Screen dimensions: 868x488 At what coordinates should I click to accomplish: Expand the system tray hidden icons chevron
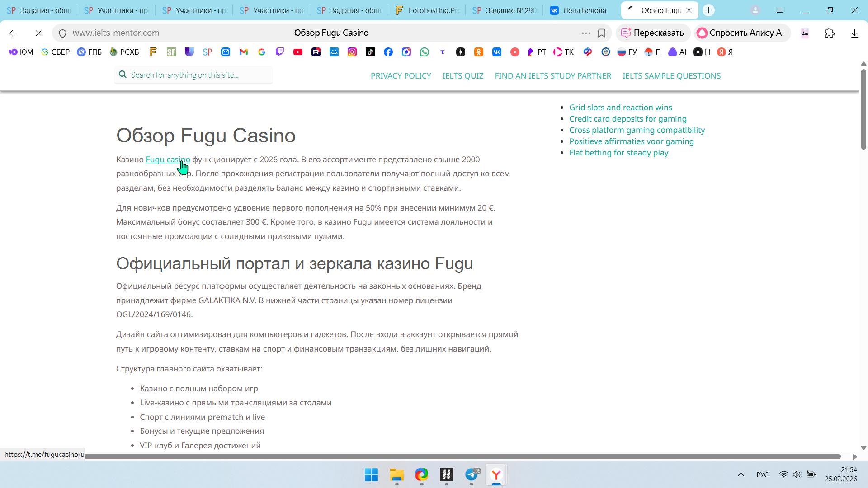tap(741, 474)
